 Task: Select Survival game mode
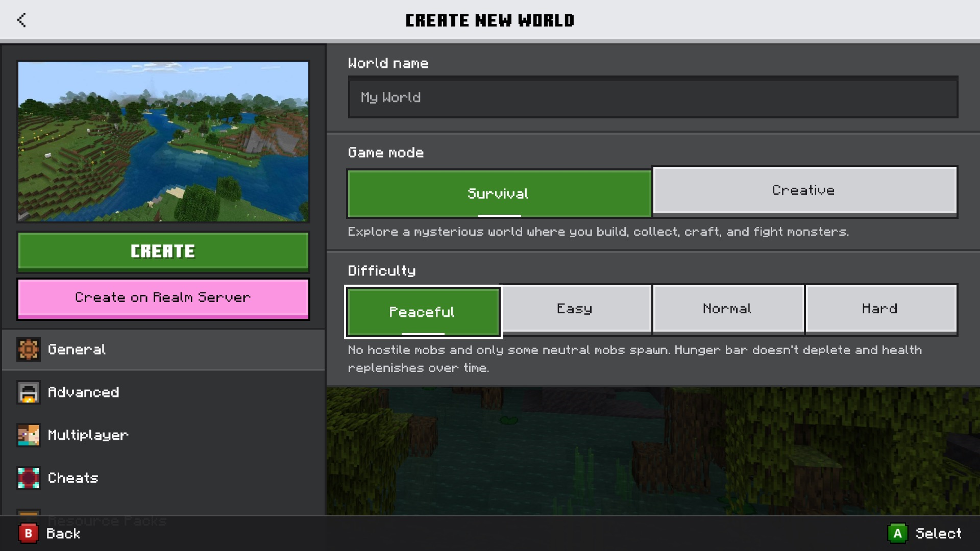[x=499, y=192]
